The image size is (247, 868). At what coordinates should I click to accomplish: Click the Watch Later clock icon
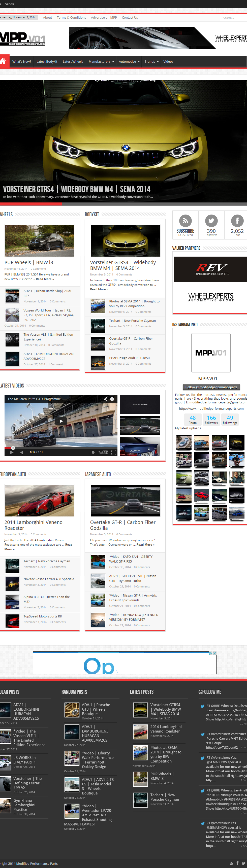tap(93, 452)
